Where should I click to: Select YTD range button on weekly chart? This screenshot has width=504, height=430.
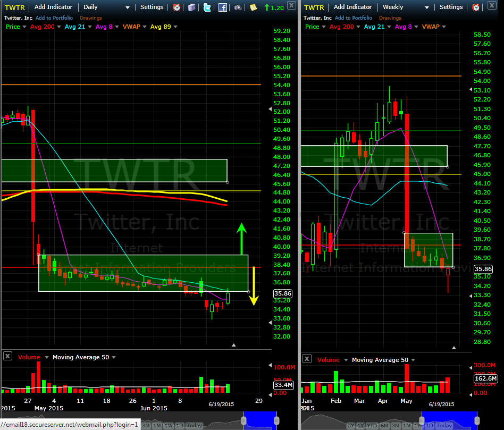coord(373,425)
